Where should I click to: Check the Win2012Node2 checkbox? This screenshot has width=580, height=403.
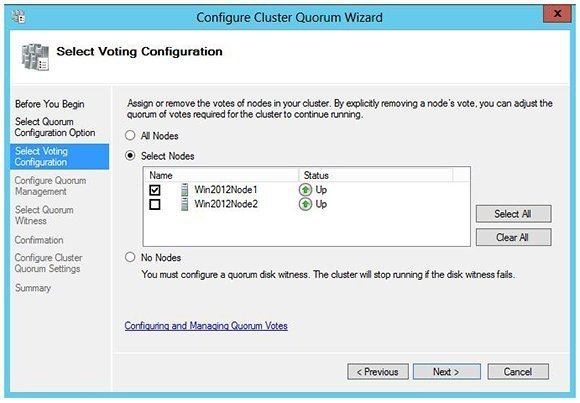point(155,204)
